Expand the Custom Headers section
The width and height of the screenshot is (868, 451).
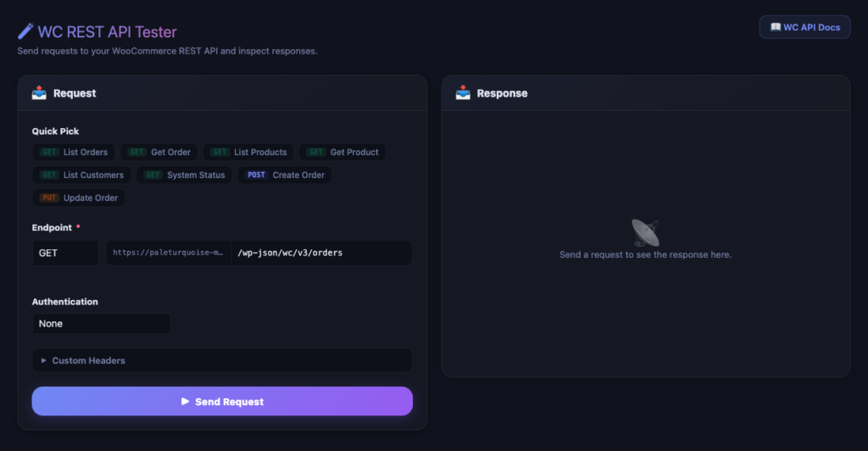[x=222, y=360]
